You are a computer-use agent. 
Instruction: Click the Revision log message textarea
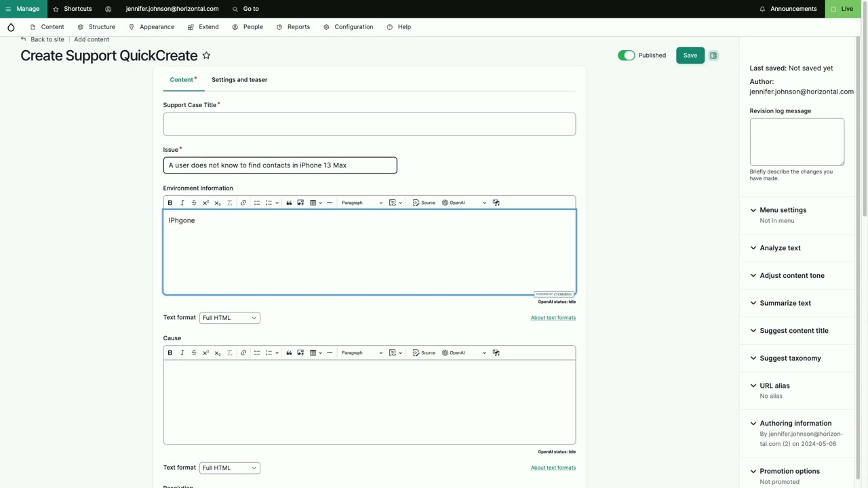(x=797, y=142)
